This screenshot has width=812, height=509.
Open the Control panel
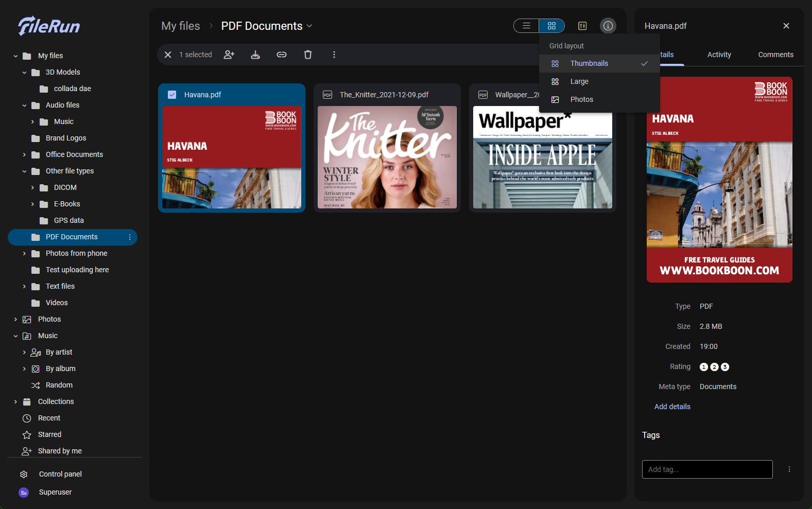(60, 474)
